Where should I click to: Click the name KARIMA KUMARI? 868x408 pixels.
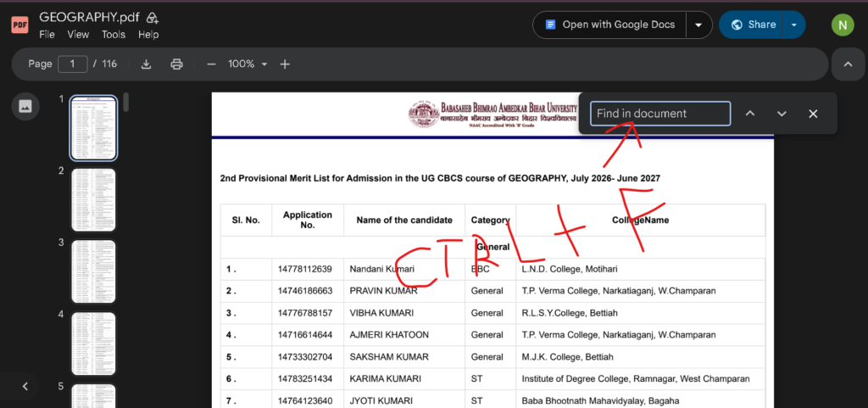point(386,378)
